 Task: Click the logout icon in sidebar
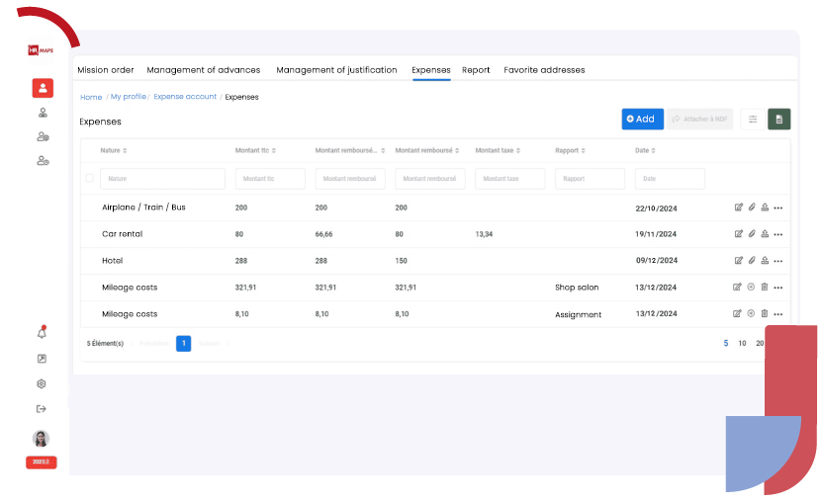42,409
